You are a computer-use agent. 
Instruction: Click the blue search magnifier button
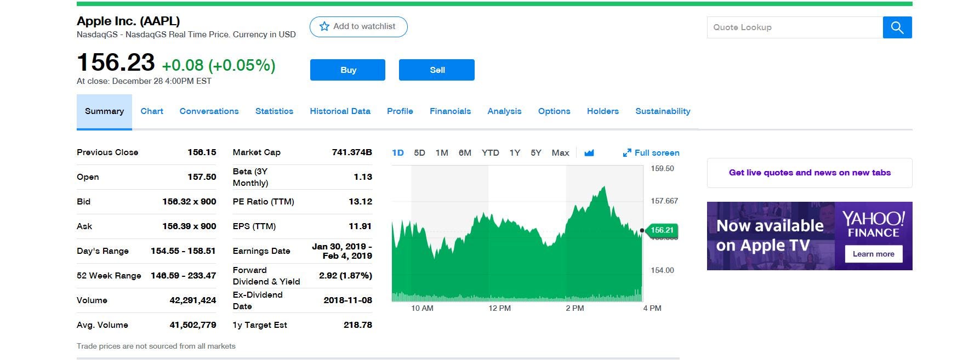[897, 27]
